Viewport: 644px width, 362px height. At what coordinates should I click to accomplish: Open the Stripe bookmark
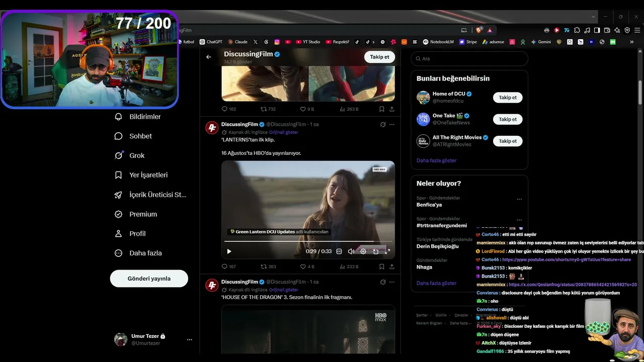point(468,42)
